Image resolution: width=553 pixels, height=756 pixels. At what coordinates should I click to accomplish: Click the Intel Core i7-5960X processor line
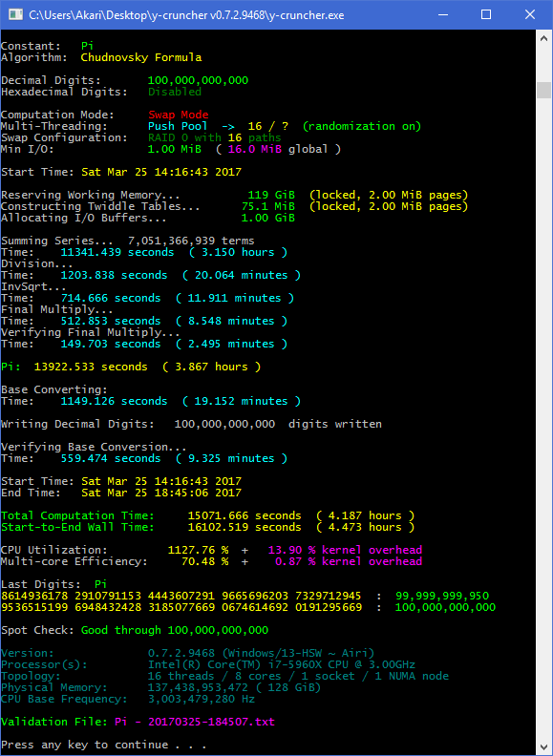pyautogui.click(x=282, y=665)
